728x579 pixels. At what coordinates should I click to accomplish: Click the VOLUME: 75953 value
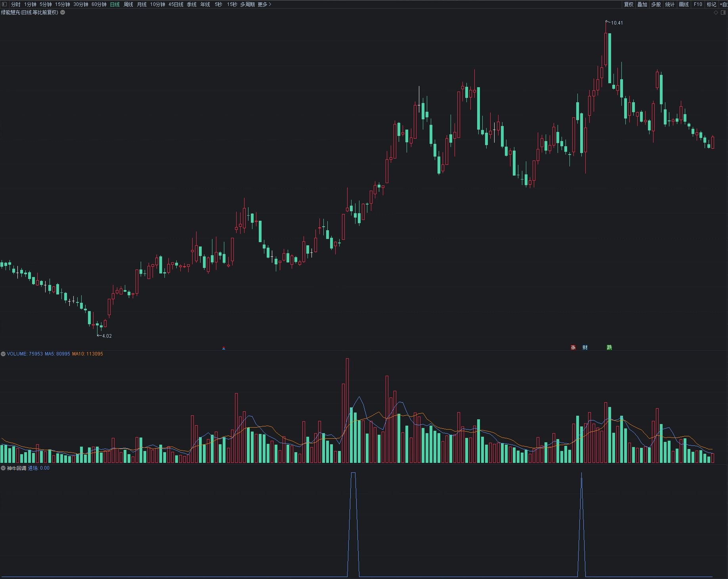pyautogui.click(x=25, y=354)
